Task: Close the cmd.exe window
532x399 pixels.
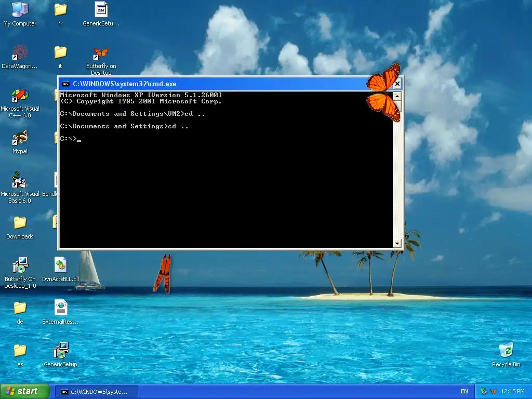Action: click(x=397, y=84)
